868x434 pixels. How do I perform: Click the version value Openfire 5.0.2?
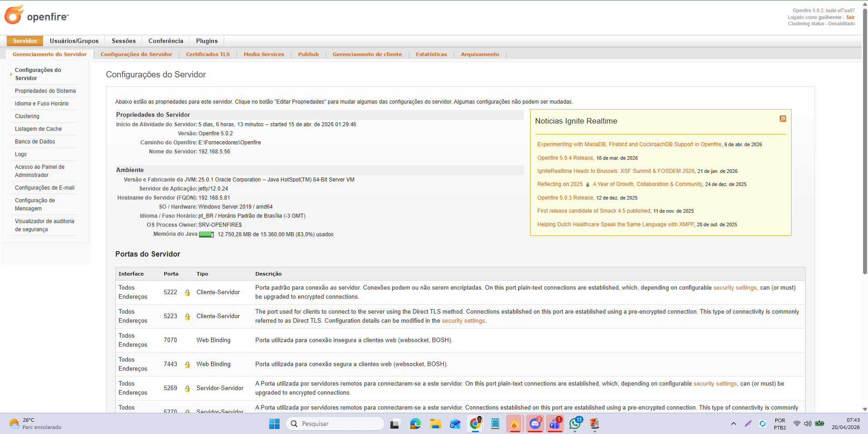click(215, 134)
